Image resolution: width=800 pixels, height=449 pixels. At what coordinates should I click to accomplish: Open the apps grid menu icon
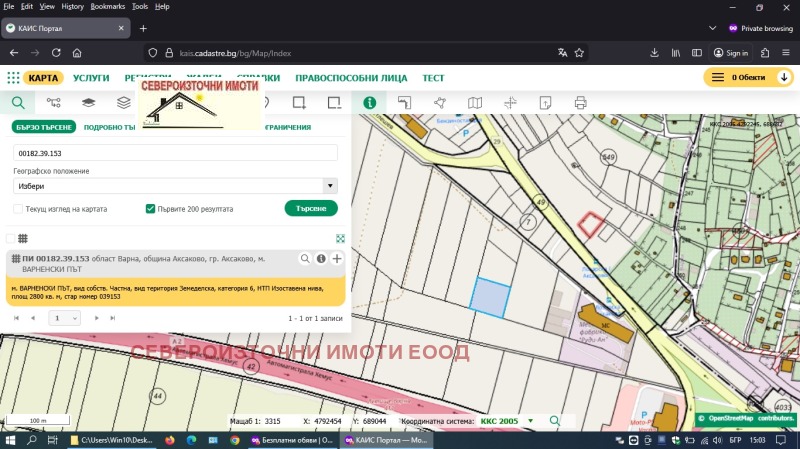pos(13,78)
